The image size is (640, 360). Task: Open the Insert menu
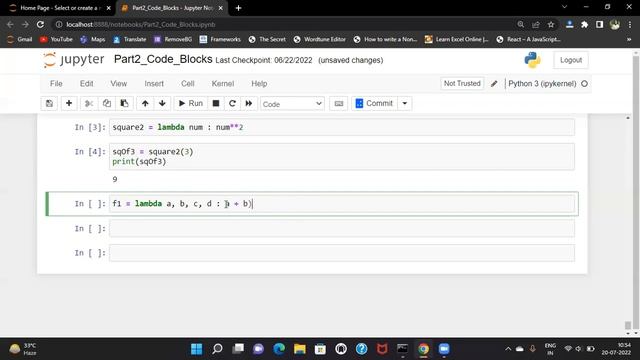154,84
